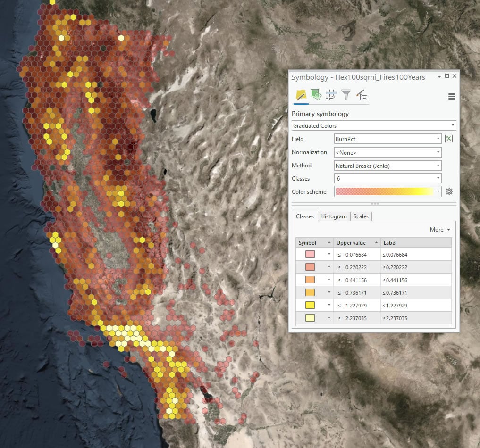Select the label cell ≤1.227929
480x448 pixels.
[x=416, y=305]
